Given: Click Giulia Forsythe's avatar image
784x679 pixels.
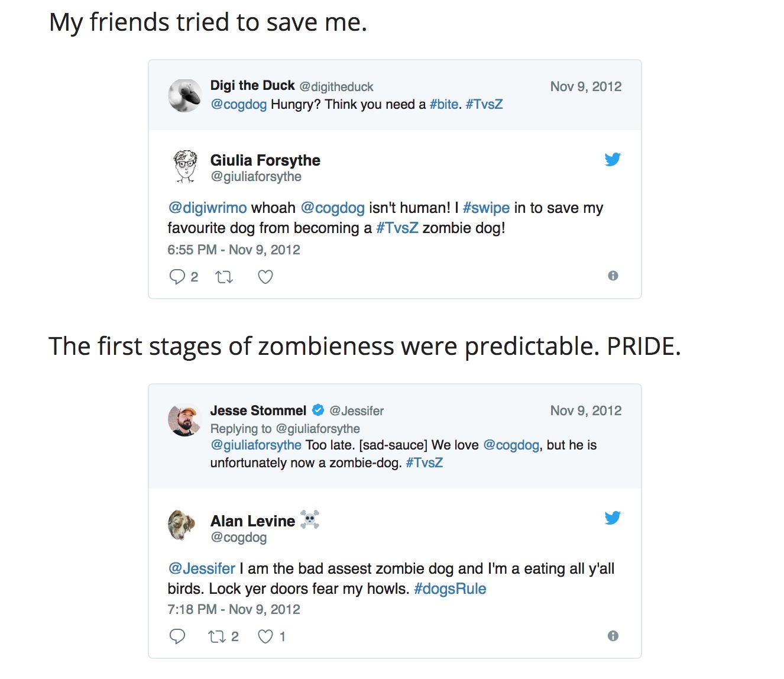Looking at the screenshot, I should point(185,166).
